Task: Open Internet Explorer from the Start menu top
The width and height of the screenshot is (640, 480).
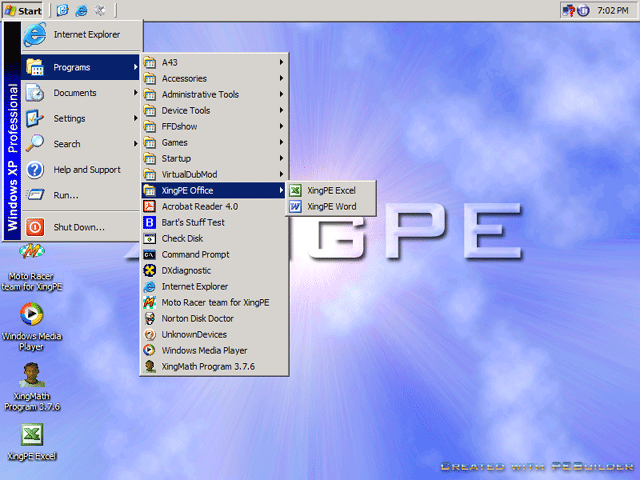Action: pyautogui.click(x=82, y=35)
